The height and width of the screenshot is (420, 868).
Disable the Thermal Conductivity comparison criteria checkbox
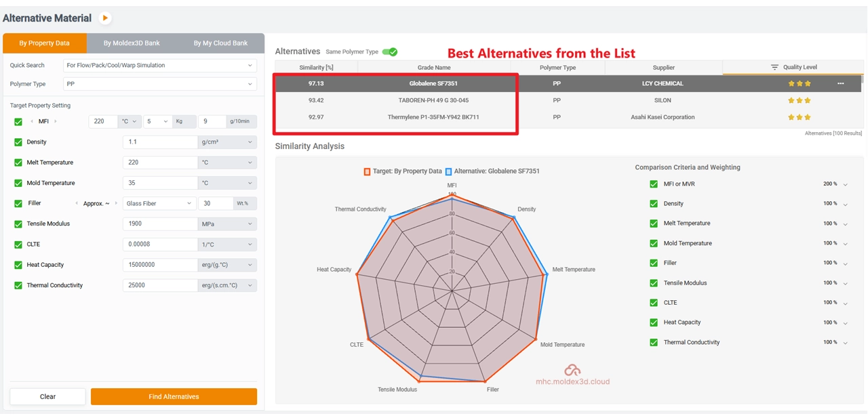pyautogui.click(x=654, y=343)
